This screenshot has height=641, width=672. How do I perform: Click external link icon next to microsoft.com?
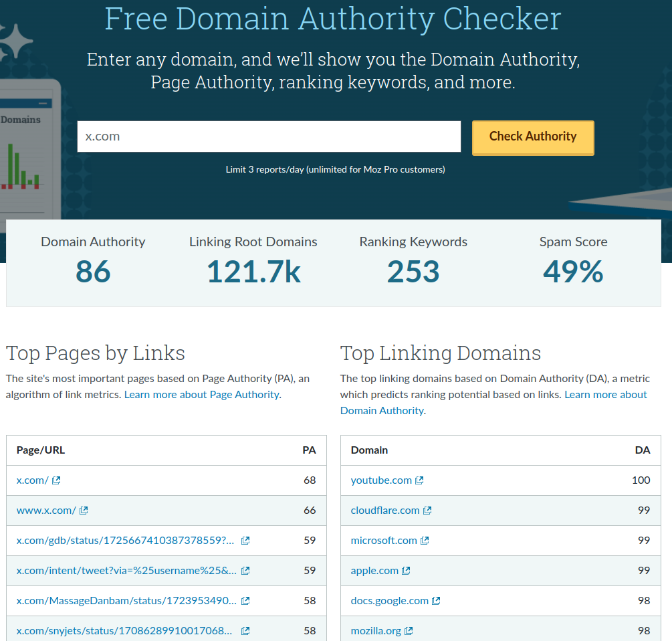coord(425,540)
